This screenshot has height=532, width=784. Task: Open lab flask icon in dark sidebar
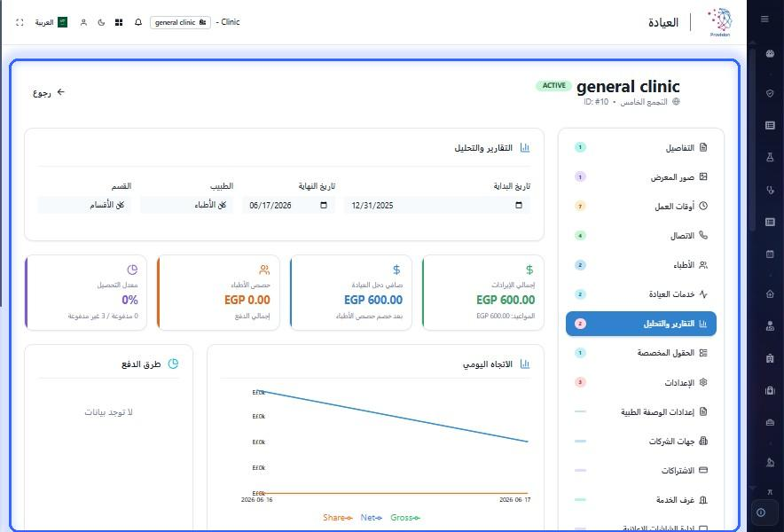tap(770, 157)
